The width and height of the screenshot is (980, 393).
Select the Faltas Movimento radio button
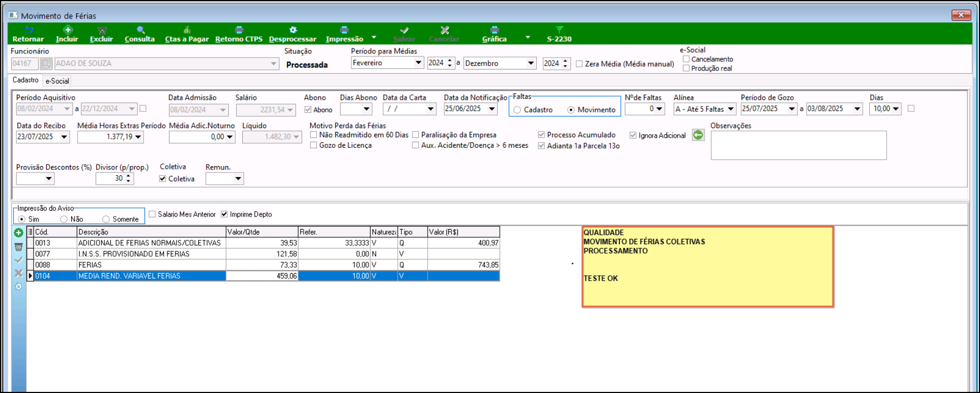pyautogui.click(x=571, y=110)
